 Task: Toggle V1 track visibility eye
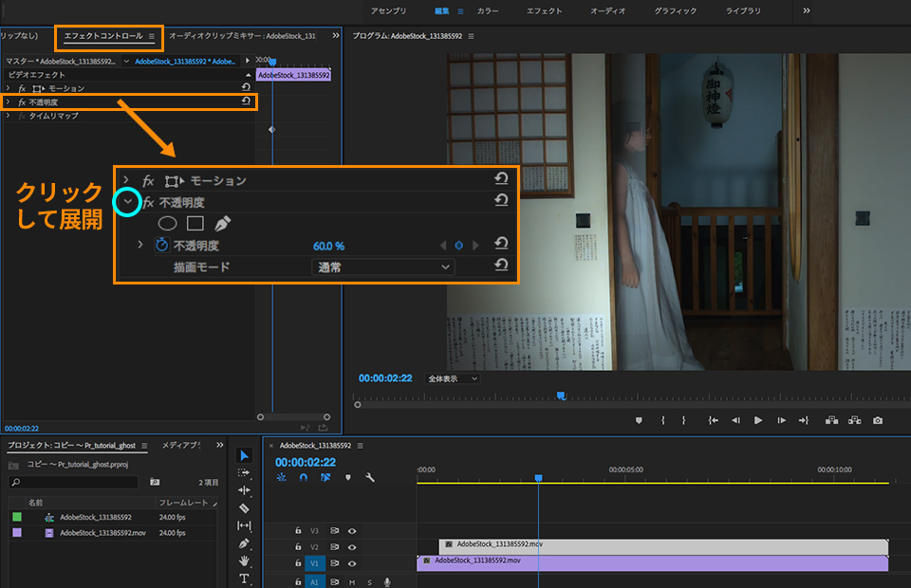(x=352, y=563)
